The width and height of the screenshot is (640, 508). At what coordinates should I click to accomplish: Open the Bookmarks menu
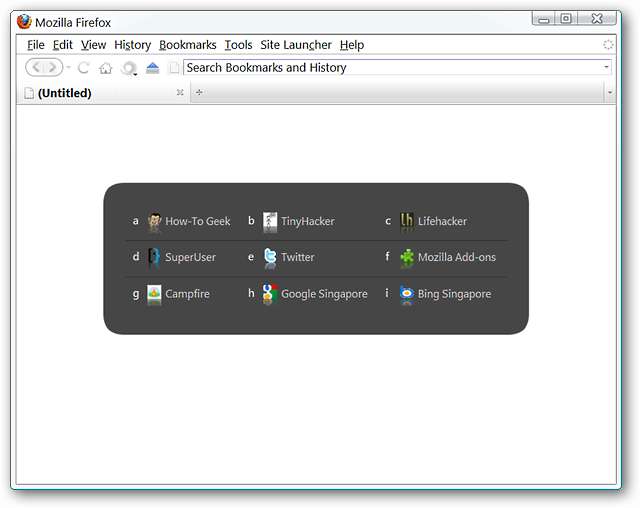click(x=188, y=44)
